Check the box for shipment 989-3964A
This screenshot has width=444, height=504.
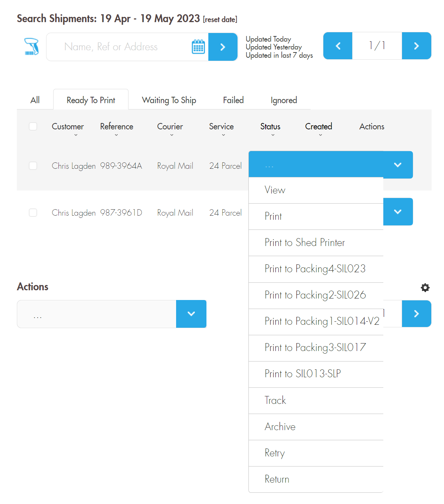coord(33,166)
